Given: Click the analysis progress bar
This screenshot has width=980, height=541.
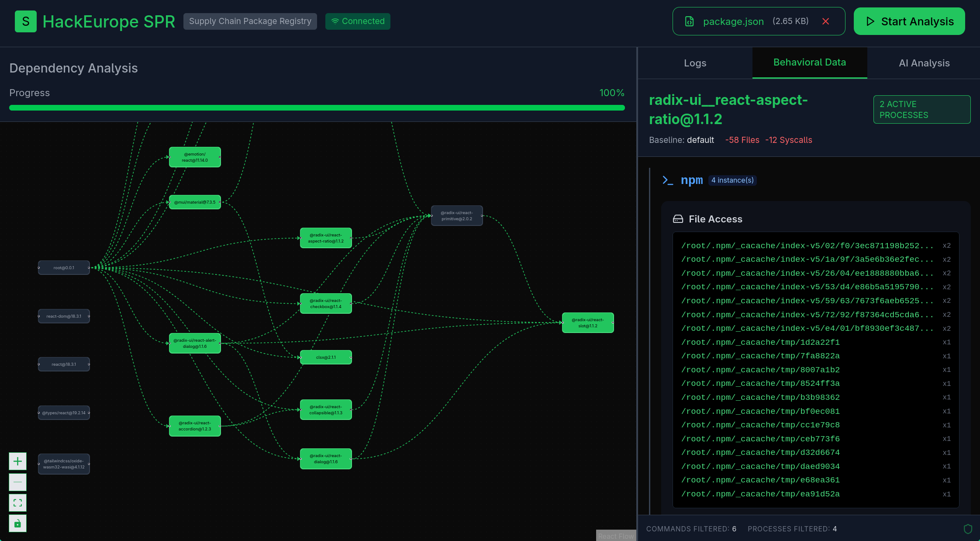Looking at the screenshot, I should coord(317,108).
